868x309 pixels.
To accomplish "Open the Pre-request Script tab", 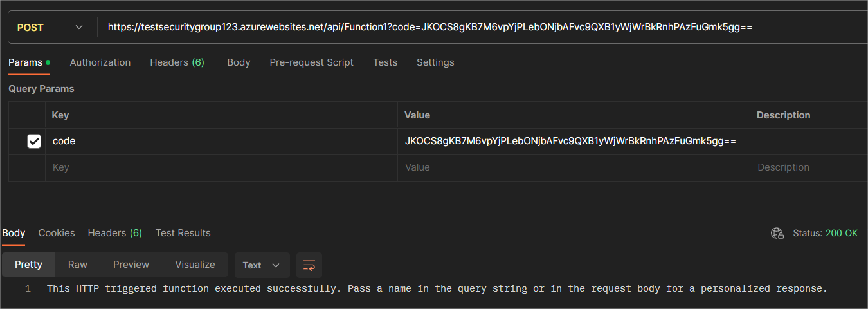I will (x=311, y=62).
